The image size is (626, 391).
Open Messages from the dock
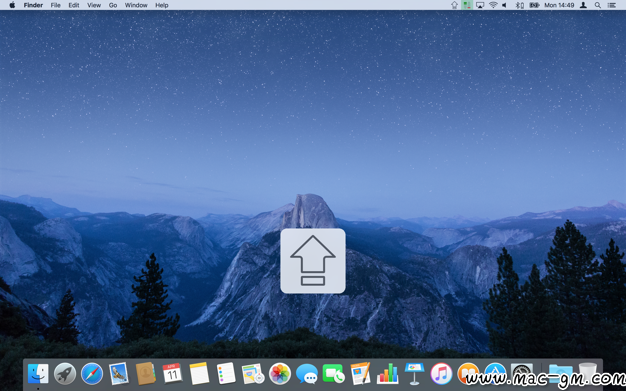307,374
